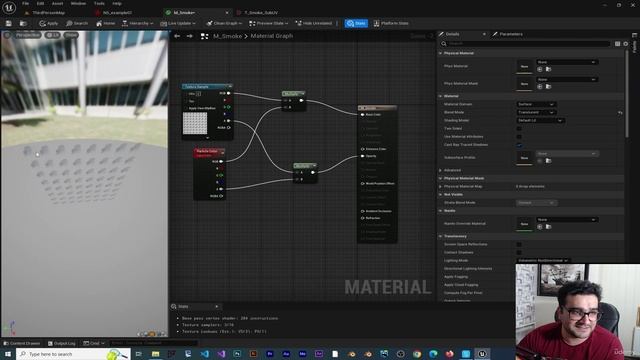Switch to the T_Smoke_SubUV tab
The width and height of the screenshot is (640, 360).
(261, 13)
